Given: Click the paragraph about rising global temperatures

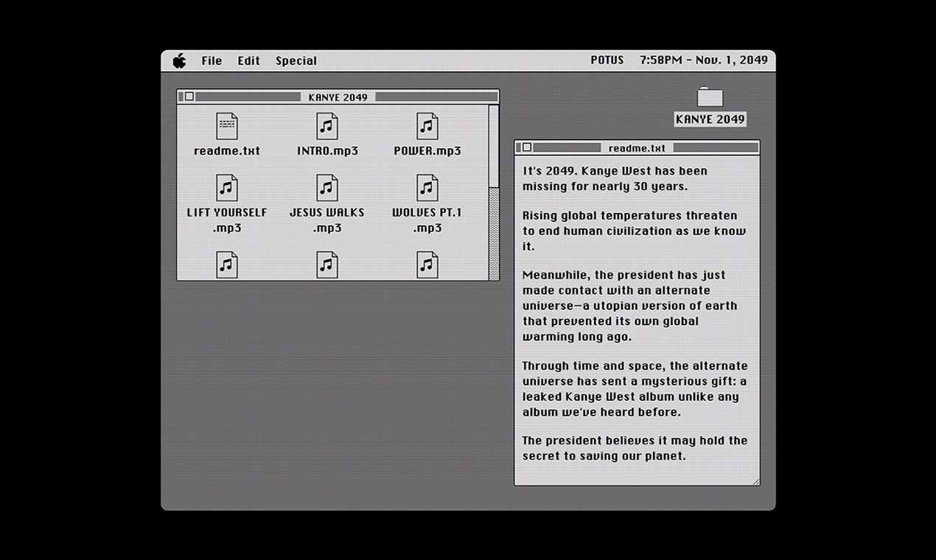Looking at the screenshot, I should tap(634, 231).
